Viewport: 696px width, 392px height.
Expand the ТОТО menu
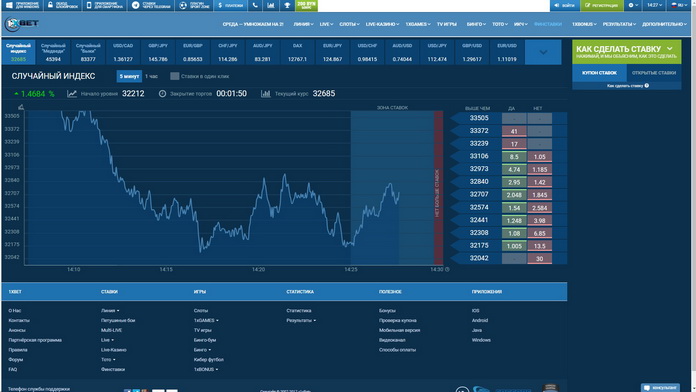click(x=500, y=24)
